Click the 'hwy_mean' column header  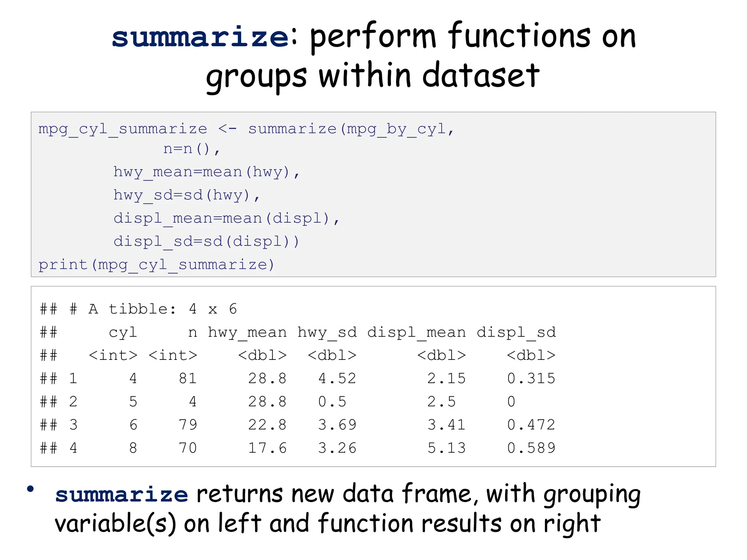247,332
